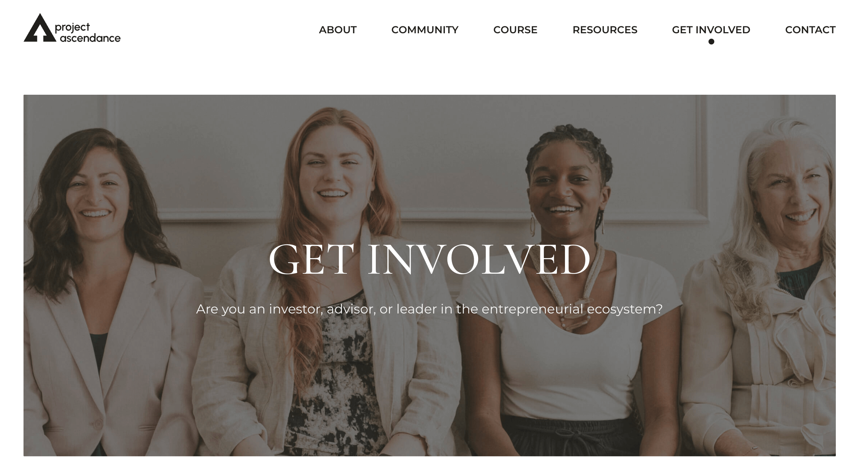Navigate to RESOURCES in the header
This screenshot has width=868, height=457.
pyautogui.click(x=605, y=30)
